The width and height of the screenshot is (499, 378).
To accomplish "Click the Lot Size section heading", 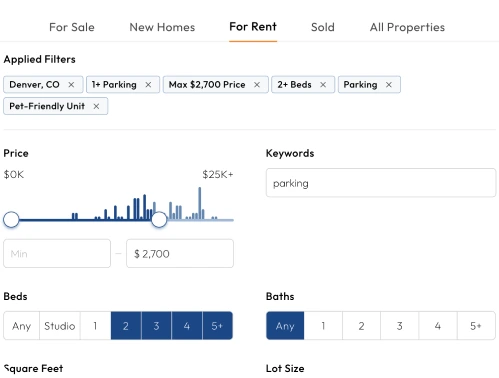I will coord(285,368).
